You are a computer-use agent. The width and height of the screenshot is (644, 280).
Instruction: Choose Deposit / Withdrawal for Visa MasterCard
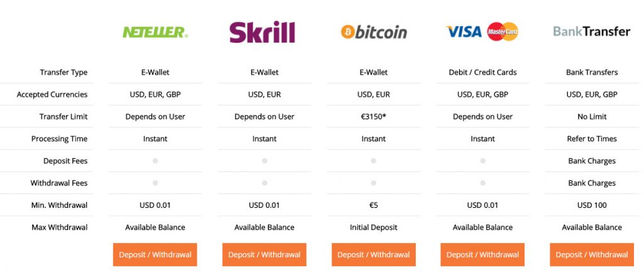(x=483, y=254)
